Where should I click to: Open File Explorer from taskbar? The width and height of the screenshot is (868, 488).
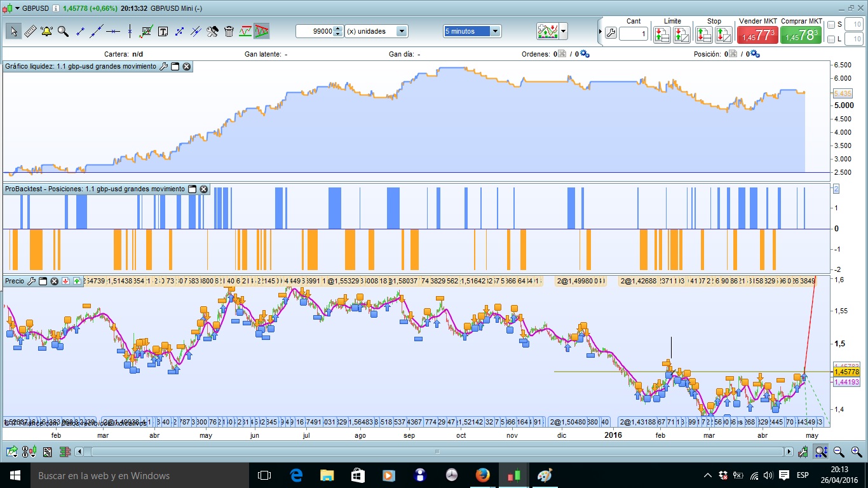tap(327, 475)
